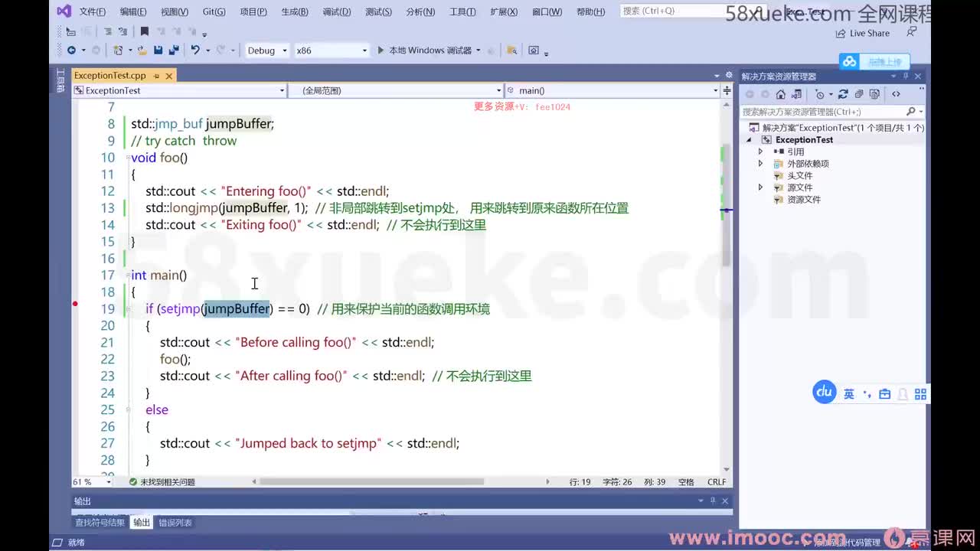Viewport: 980px width, 551px height.
Task: Click collapse all icon in Solution Explorer
Action: tap(858, 94)
